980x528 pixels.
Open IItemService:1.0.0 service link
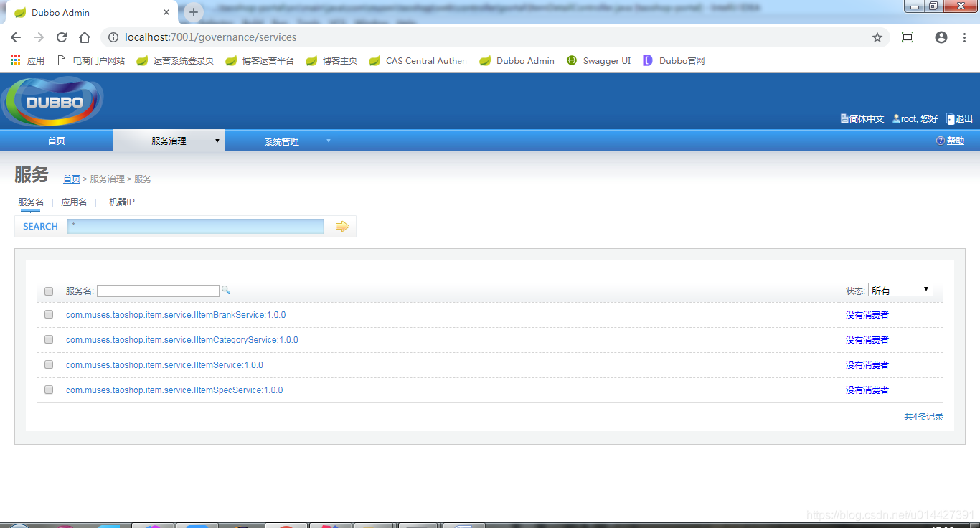tap(164, 365)
